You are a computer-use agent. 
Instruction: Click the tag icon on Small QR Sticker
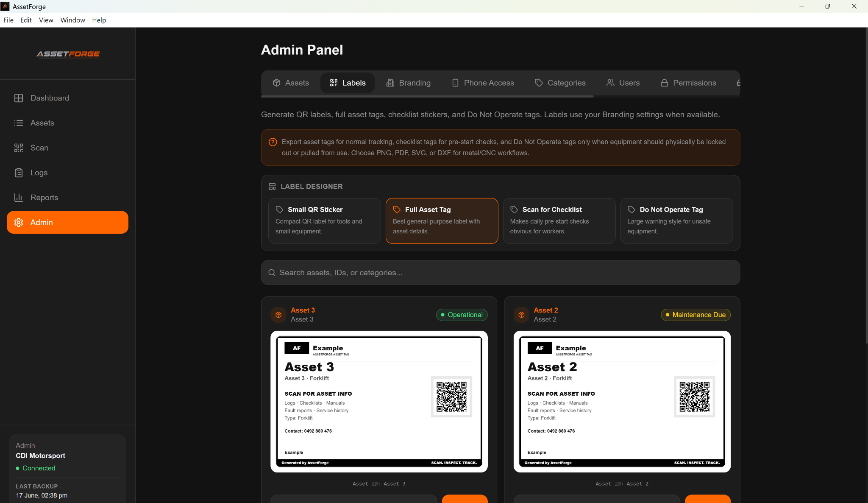[x=279, y=210]
